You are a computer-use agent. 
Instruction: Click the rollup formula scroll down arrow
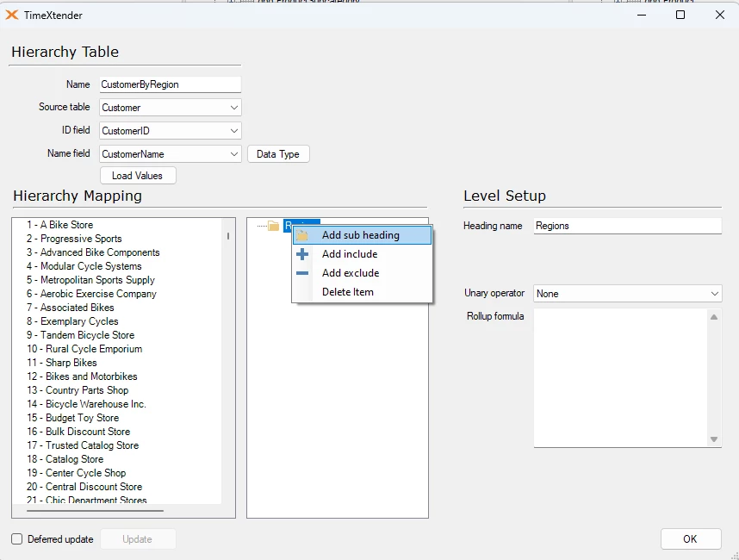pyautogui.click(x=714, y=439)
